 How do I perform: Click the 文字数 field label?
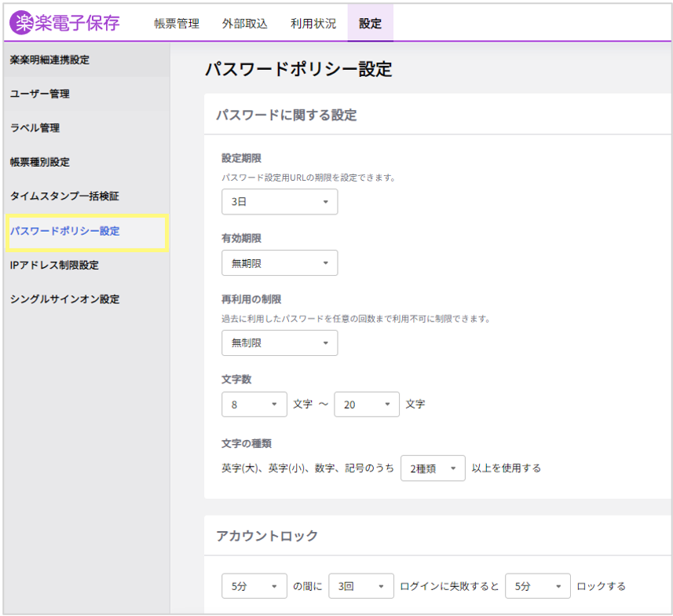(x=236, y=379)
